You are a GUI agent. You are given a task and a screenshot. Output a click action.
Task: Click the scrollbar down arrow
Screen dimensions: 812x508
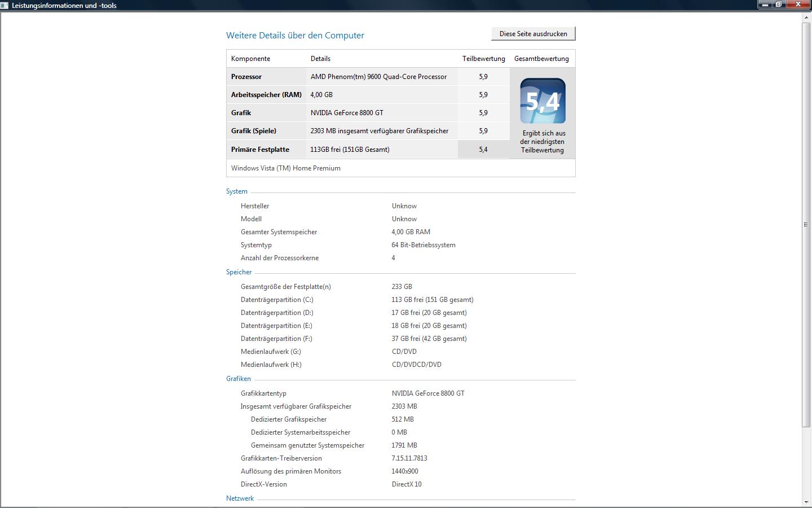coord(806,502)
